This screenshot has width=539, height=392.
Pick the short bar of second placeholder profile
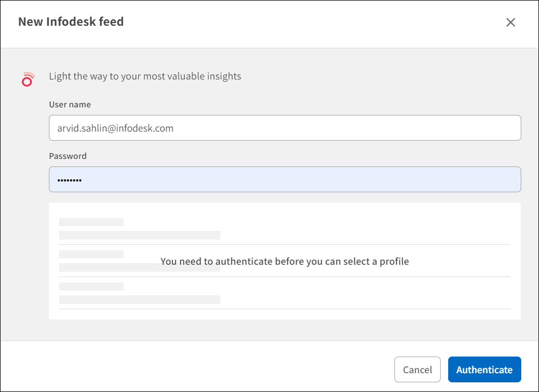[x=91, y=254]
